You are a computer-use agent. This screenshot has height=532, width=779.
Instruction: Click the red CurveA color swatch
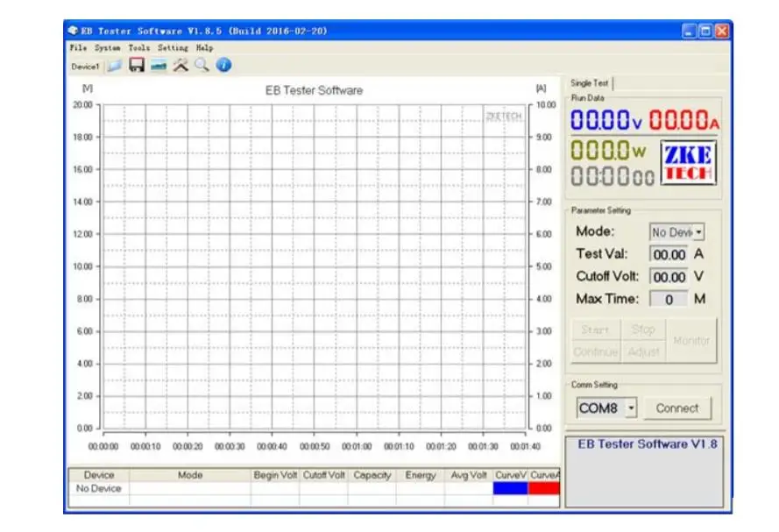point(544,488)
